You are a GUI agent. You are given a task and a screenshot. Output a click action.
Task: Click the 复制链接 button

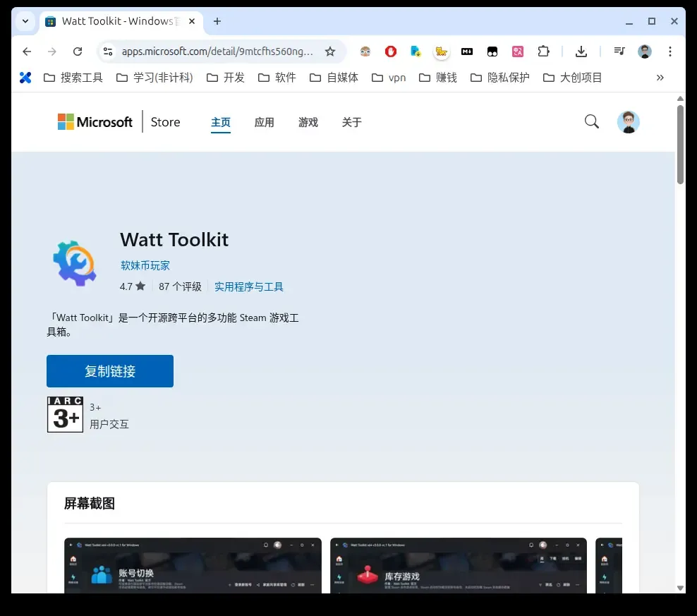coord(109,370)
